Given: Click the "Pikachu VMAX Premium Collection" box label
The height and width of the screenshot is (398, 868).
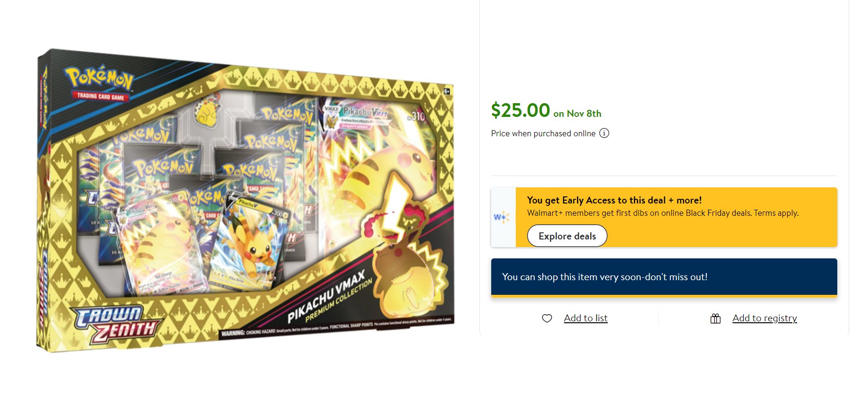Looking at the screenshot, I should 330,296.
